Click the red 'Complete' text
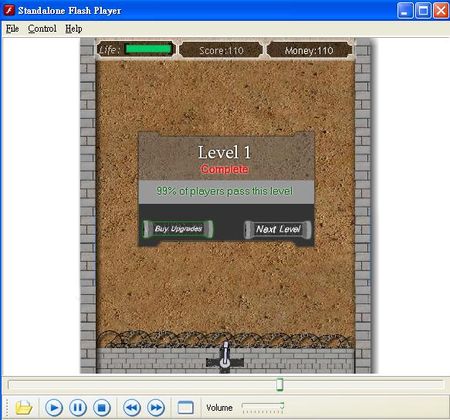Screen dimensions: 450x420 224,169
